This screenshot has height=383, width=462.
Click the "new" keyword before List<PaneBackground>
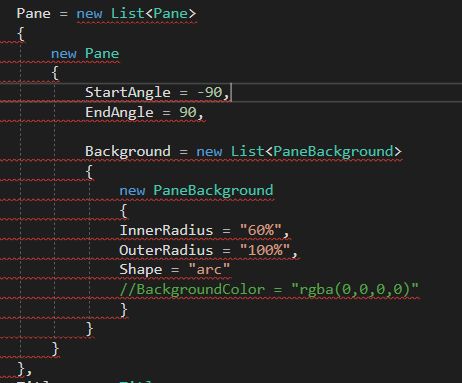[x=209, y=152]
